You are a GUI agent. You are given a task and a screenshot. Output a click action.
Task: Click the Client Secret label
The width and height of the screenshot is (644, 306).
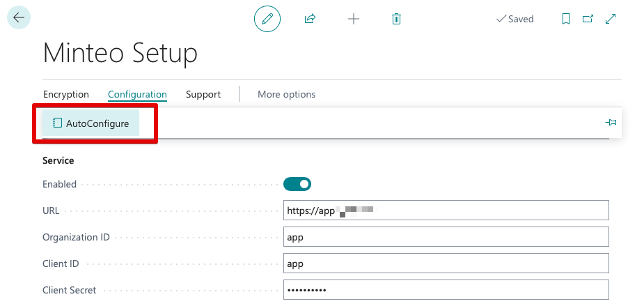click(69, 290)
